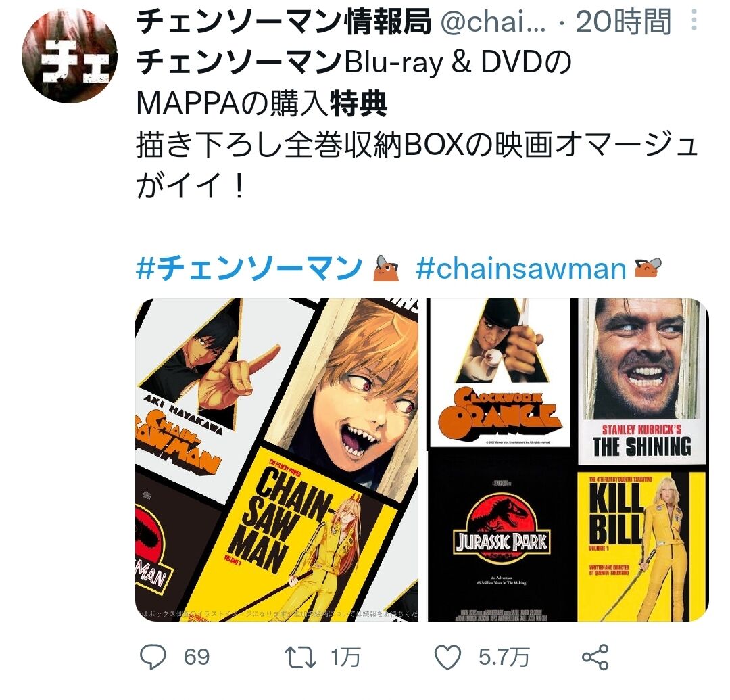Tap the retweet arrows icon
This screenshot has height=700, width=730.
coord(300,657)
